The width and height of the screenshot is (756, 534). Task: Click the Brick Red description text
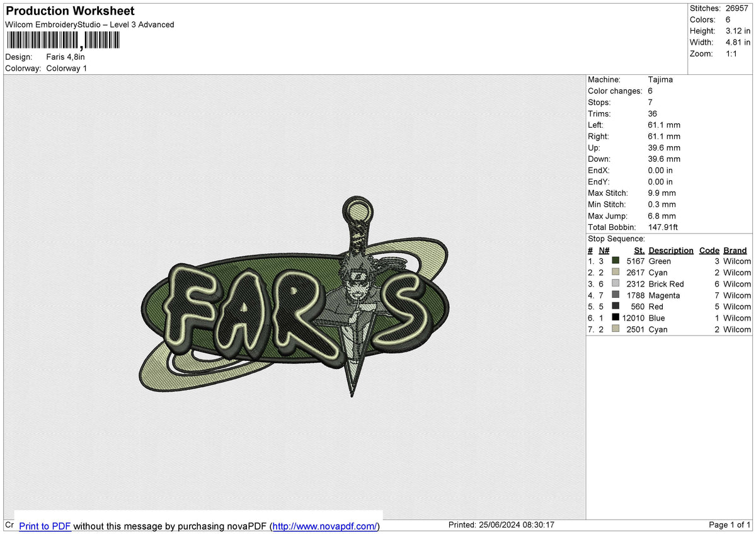pos(666,284)
